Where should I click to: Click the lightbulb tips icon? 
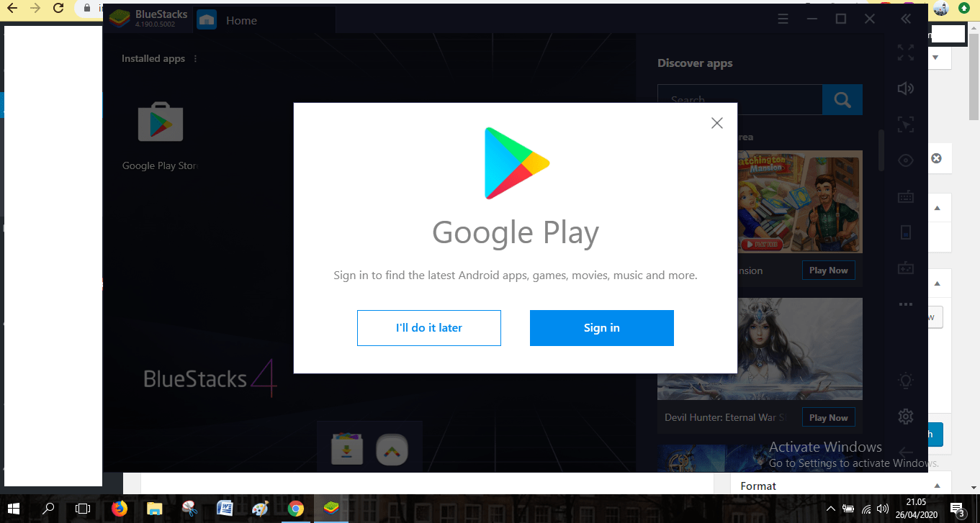tap(906, 381)
